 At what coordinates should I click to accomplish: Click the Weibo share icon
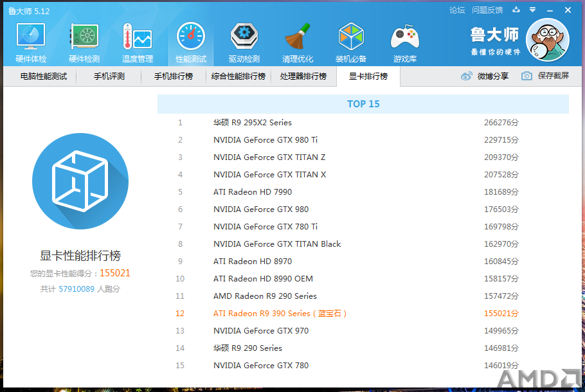[x=466, y=76]
